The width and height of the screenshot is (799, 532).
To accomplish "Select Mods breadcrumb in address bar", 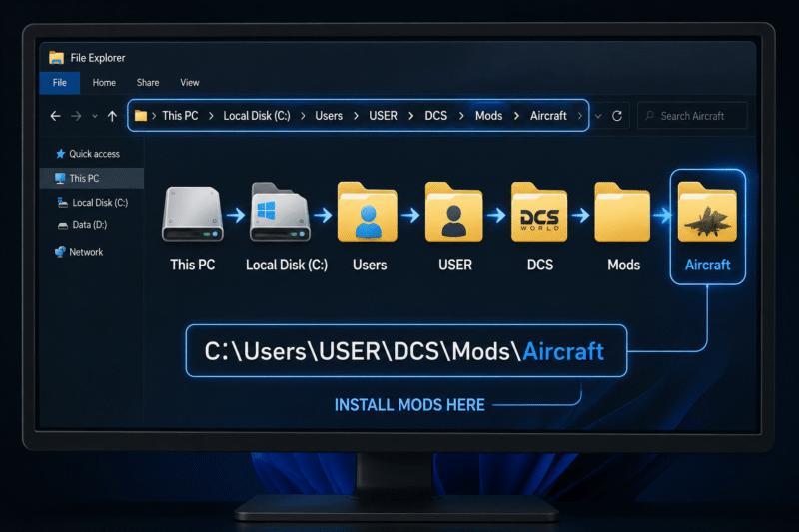I will click(x=489, y=116).
